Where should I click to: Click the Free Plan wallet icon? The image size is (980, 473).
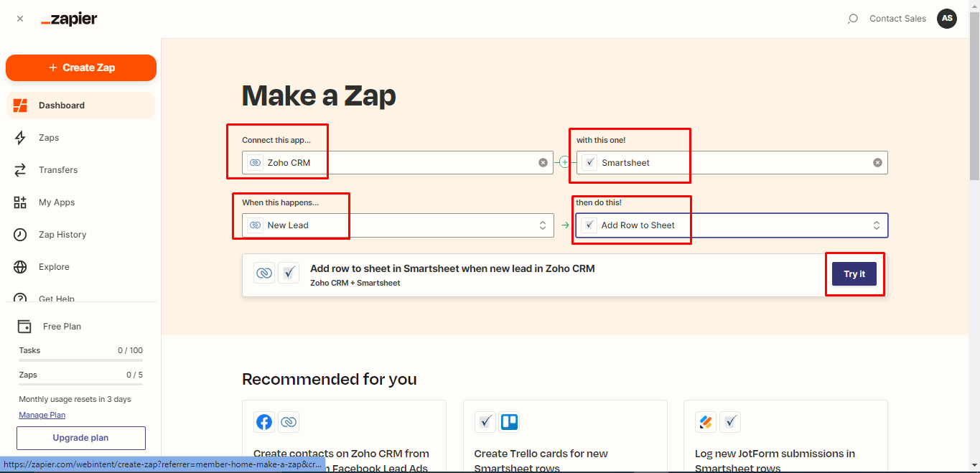24,327
